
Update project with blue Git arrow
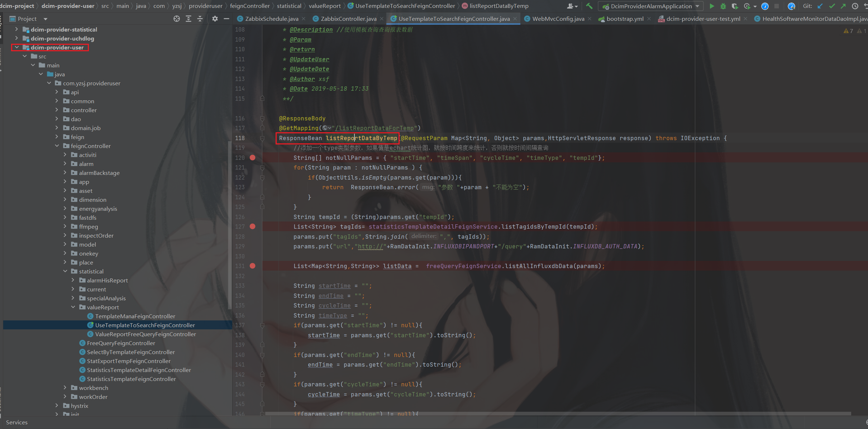[x=820, y=6]
